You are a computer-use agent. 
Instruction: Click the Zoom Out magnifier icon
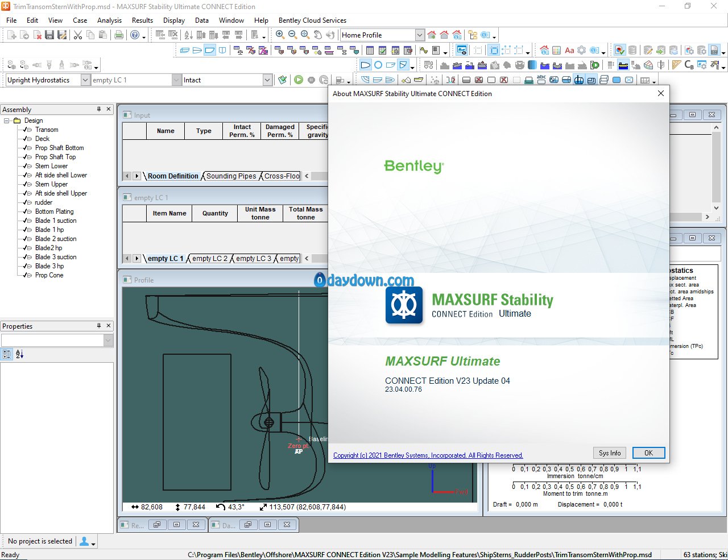tap(292, 35)
